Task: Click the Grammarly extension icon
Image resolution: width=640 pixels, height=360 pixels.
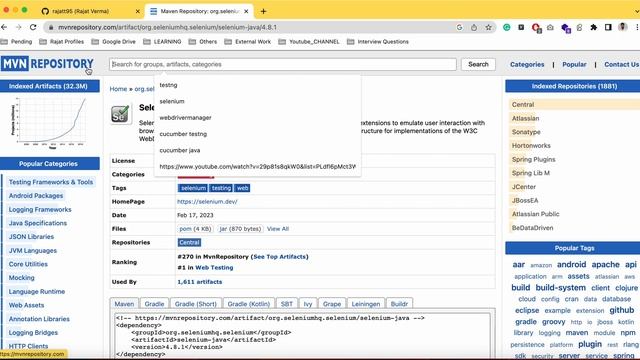Action: 507,27
